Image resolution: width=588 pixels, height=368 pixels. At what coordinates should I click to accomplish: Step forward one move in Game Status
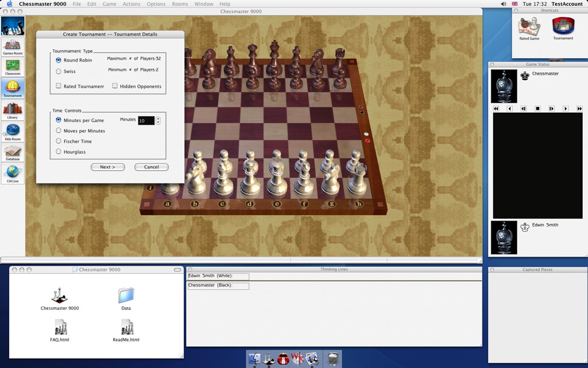566,109
